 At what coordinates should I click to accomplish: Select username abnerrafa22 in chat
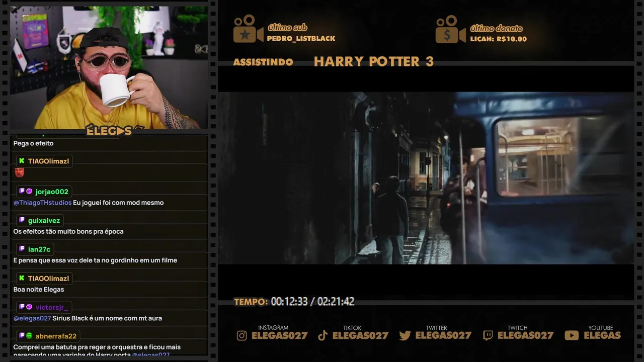point(56,336)
